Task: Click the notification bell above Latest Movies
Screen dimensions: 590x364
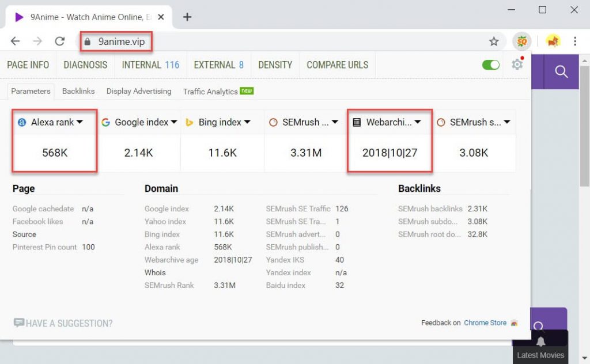Action: click(540, 341)
